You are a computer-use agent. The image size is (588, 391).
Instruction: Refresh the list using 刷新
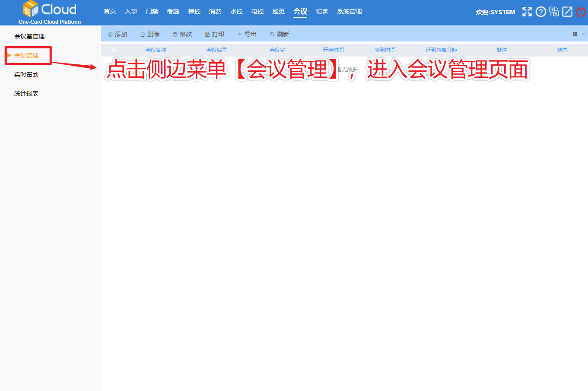279,34
